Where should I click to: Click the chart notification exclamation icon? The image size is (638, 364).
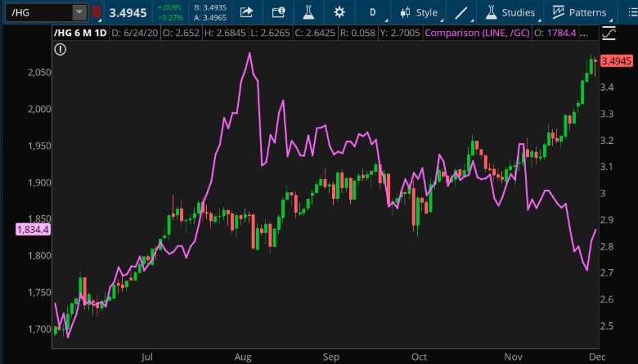(61, 50)
